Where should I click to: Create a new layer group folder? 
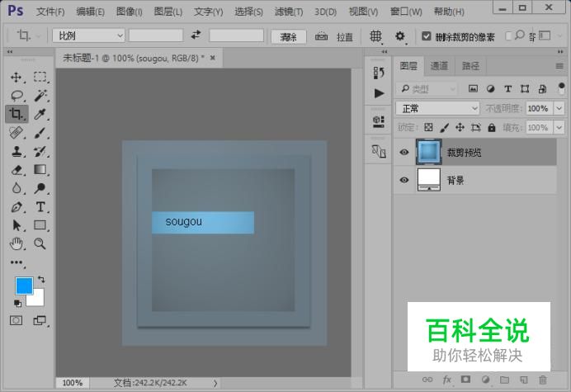tap(504, 380)
